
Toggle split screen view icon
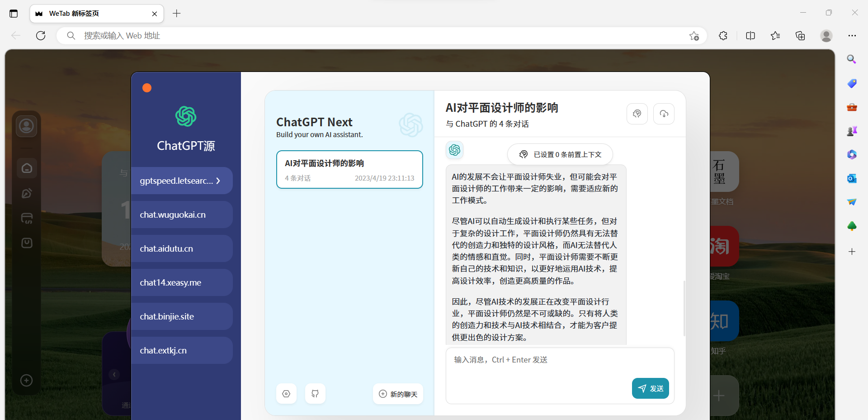pos(750,35)
